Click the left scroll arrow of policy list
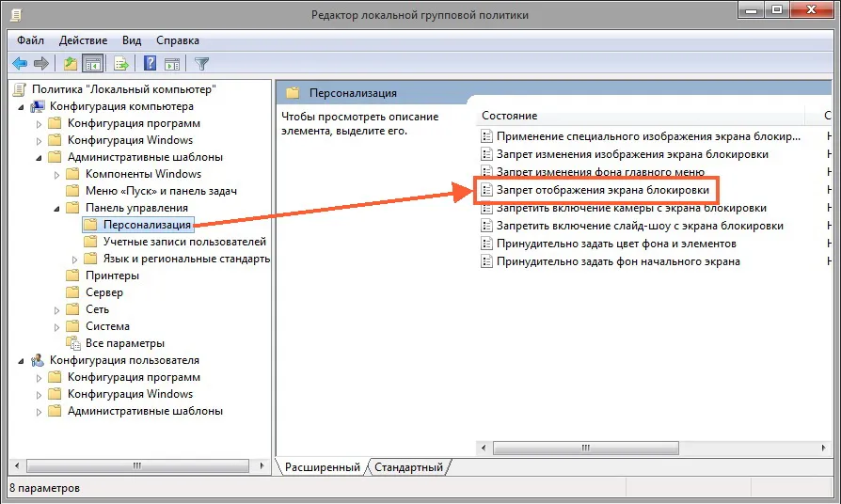Viewport: 841px width, 504px height. [x=484, y=448]
